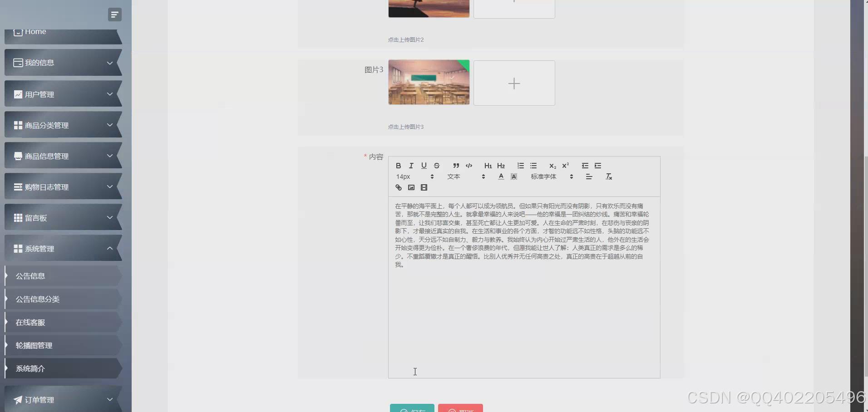Apply italic formatting in the editor toolbar
868x412 pixels.
pos(411,166)
